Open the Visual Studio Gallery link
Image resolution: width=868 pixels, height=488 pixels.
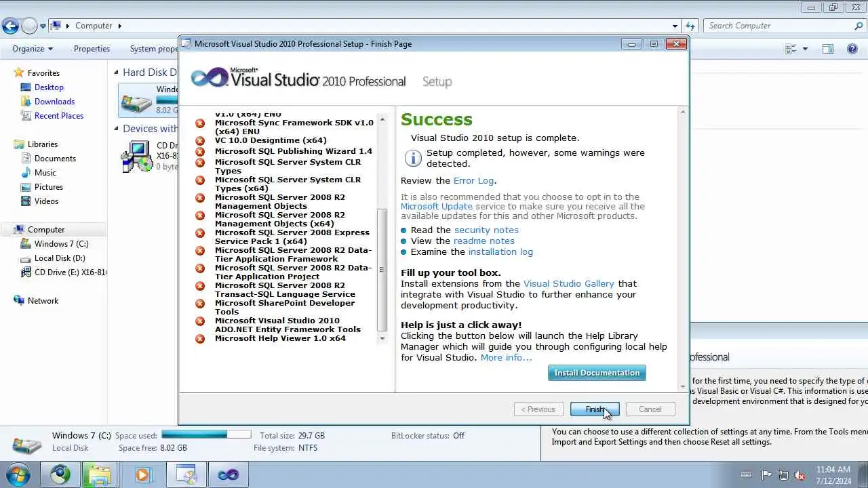click(x=569, y=283)
